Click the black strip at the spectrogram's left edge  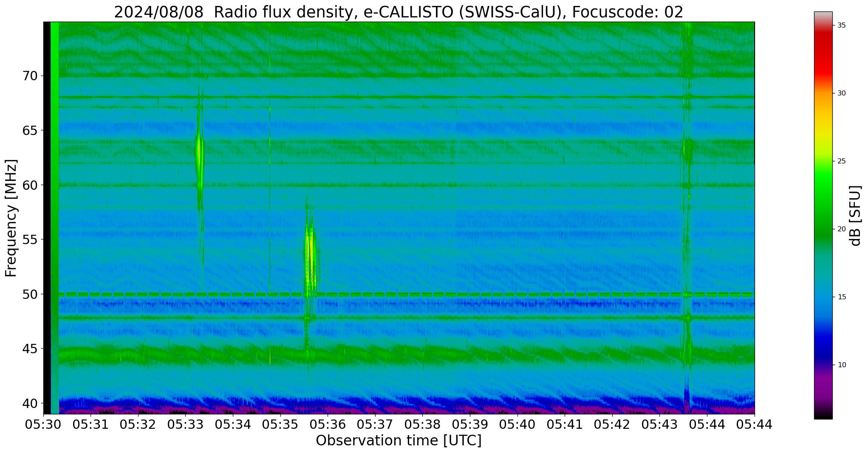click(x=47, y=218)
